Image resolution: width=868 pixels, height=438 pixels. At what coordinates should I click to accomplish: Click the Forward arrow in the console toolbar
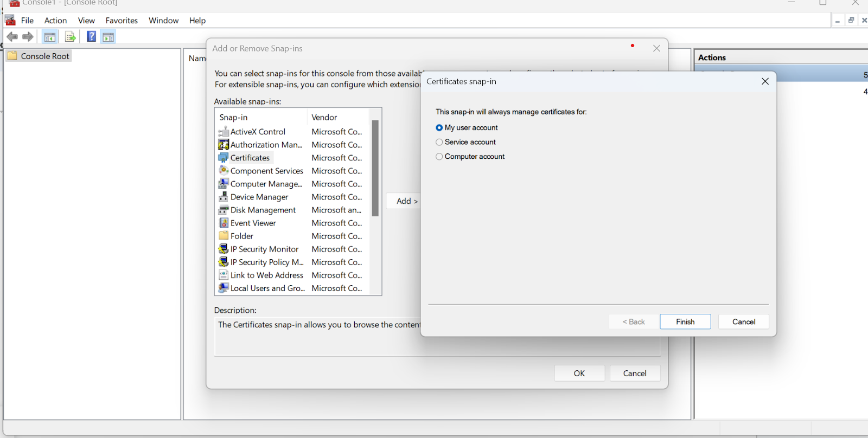pos(28,37)
